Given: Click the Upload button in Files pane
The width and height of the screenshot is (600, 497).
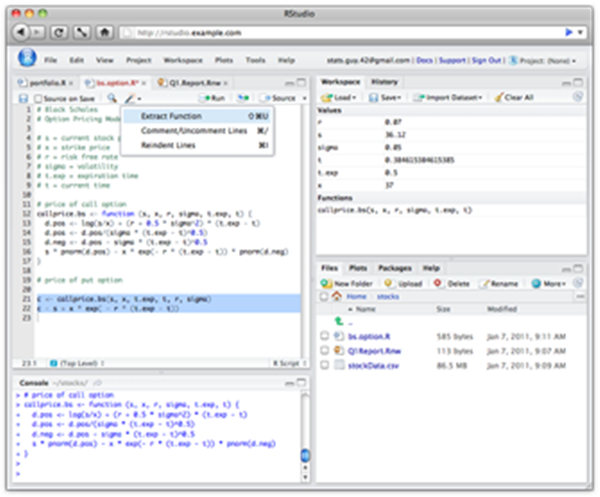Looking at the screenshot, I should (404, 284).
